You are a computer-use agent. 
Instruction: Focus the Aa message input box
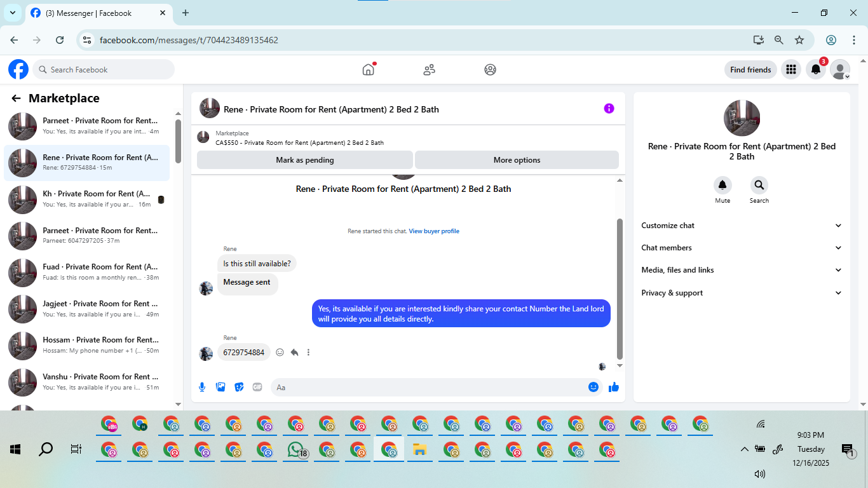point(430,387)
